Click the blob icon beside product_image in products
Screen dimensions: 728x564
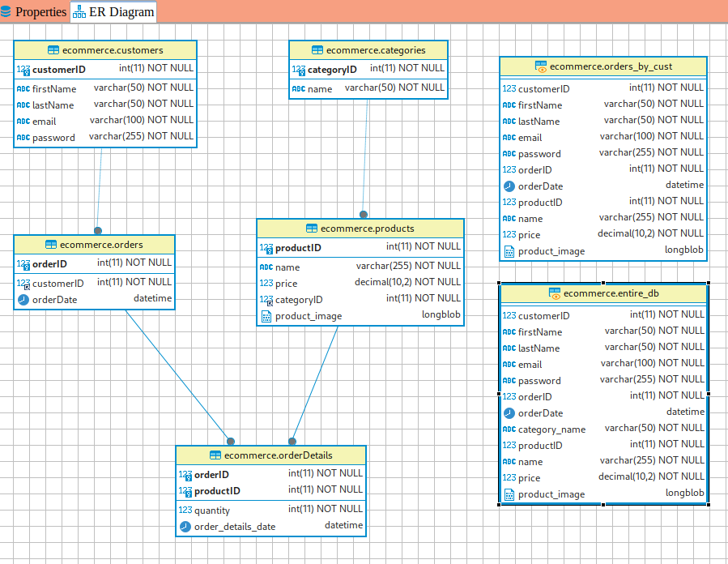click(266, 316)
